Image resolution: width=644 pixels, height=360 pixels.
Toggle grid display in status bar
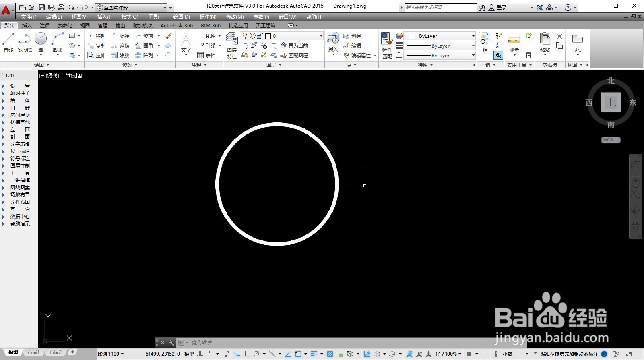(x=200, y=354)
